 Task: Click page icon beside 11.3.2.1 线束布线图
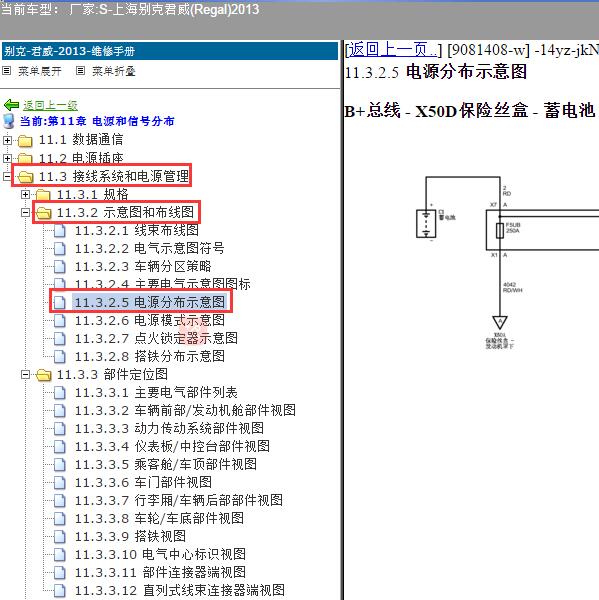(x=60, y=231)
